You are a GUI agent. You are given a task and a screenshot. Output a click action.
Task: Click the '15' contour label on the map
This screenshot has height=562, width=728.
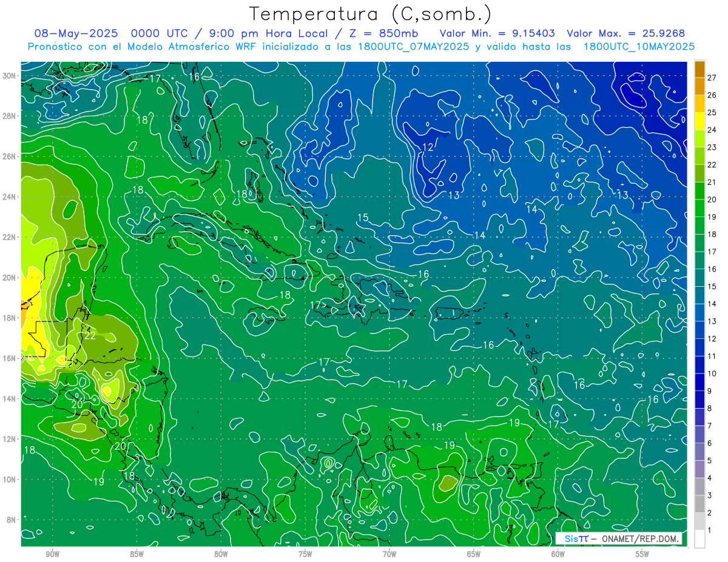point(363,218)
